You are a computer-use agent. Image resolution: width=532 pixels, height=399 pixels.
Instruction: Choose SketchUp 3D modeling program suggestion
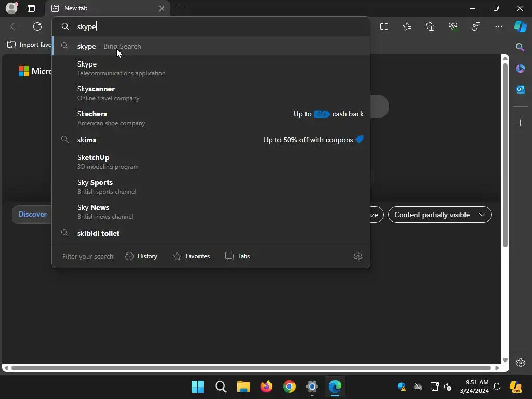(211, 162)
